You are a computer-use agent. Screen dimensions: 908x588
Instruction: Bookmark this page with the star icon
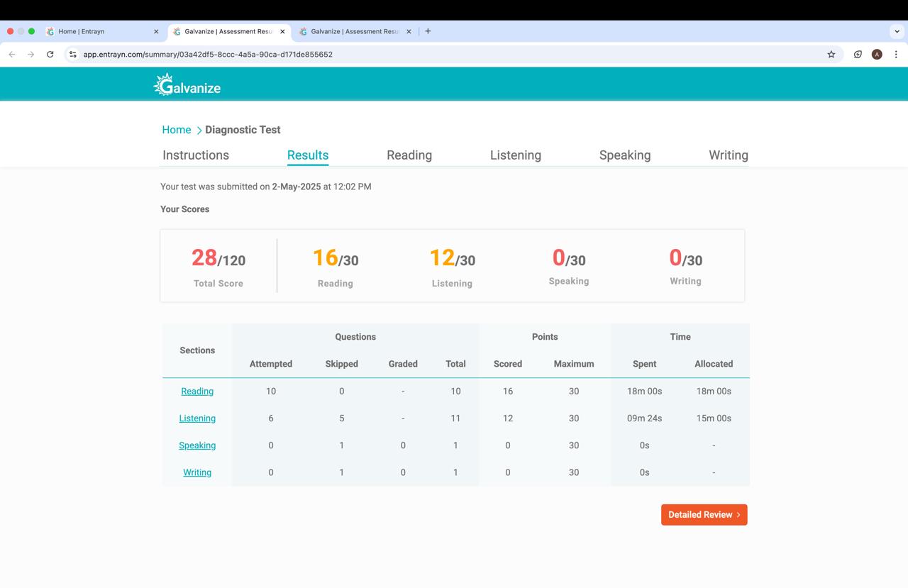tap(831, 54)
